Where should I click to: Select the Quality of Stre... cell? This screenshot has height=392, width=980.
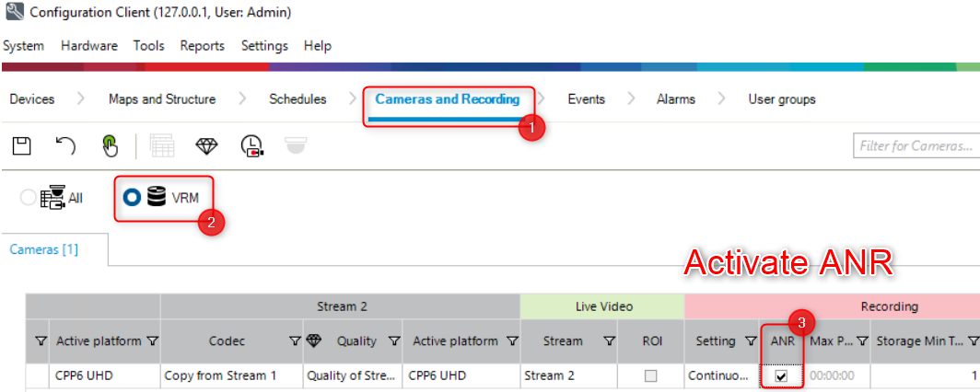coord(353,376)
